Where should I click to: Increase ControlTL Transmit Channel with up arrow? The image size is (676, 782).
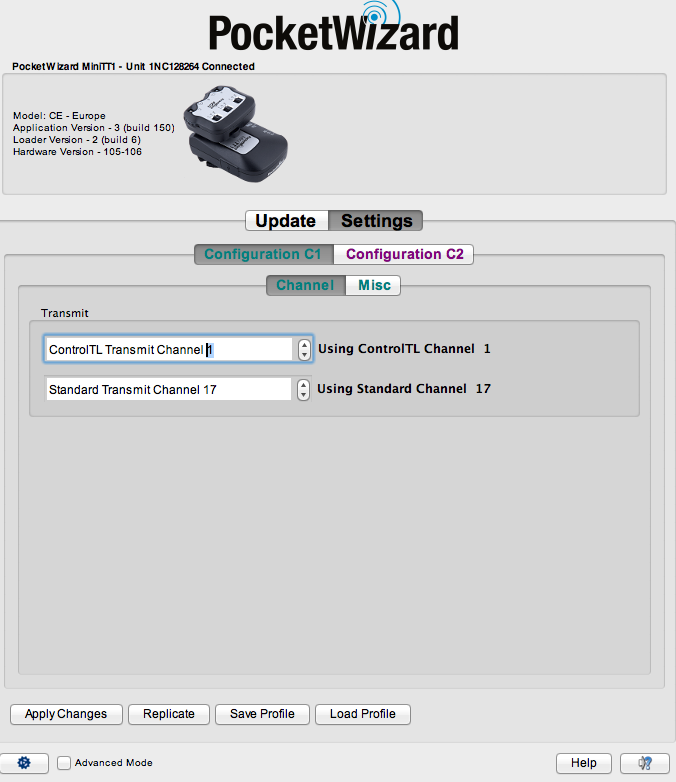pos(304,345)
